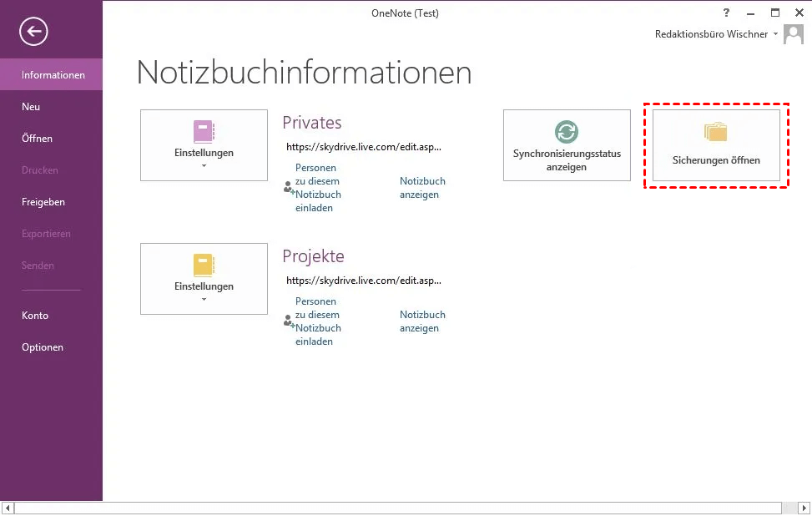The height and width of the screenshot is (516, 812).
Task: Maximize the OneNote window
Action: (775, 13)
